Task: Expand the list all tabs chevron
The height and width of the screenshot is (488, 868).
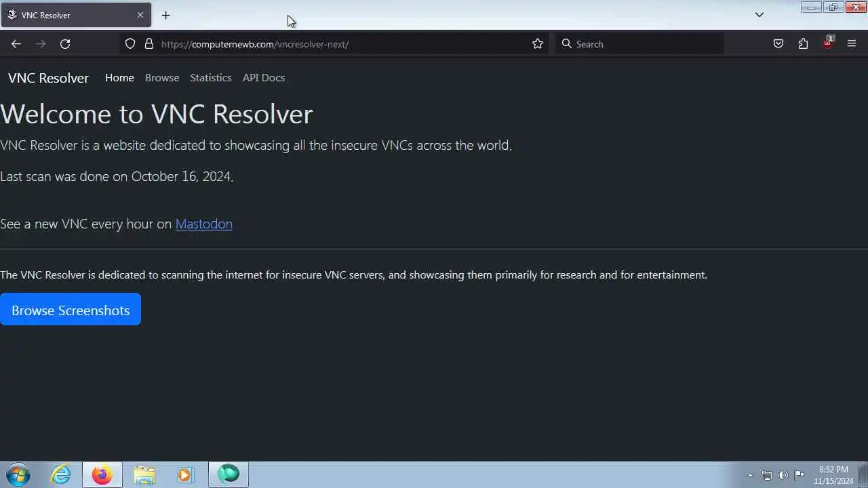Action: (759, 15)
